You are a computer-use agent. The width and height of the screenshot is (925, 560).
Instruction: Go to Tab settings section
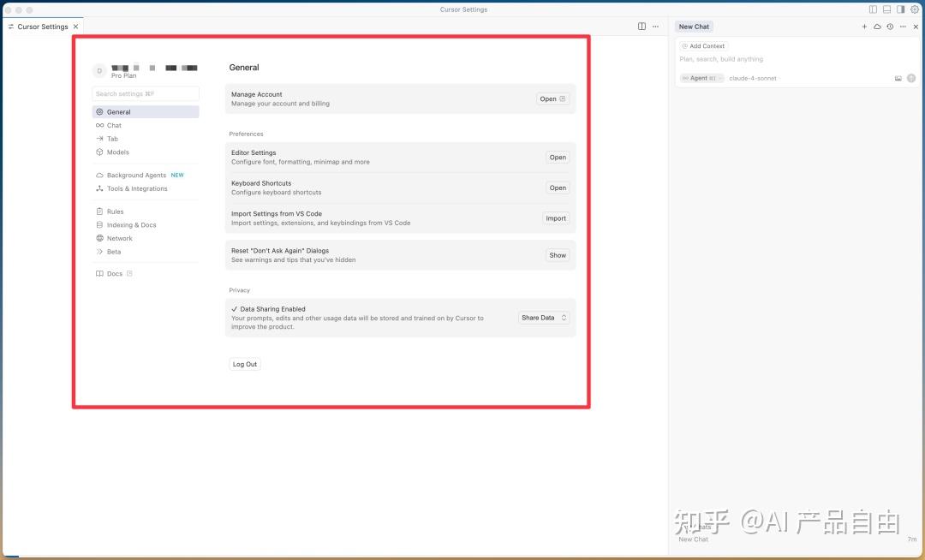[x=146, y=139]
